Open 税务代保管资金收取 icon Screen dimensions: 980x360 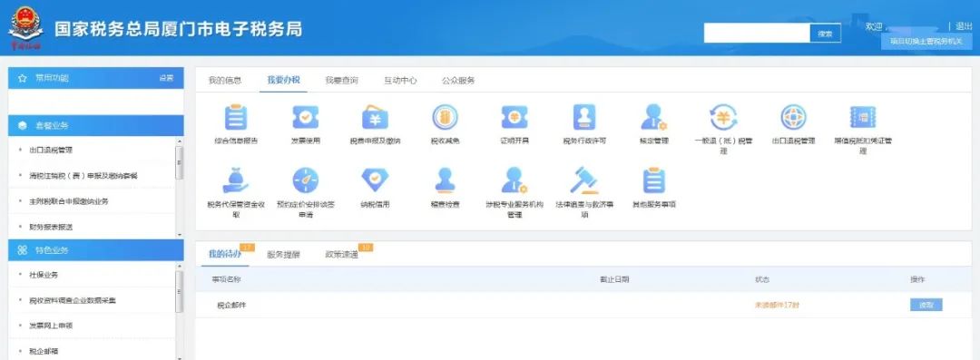pyautogui.click(x=236, y=180)
